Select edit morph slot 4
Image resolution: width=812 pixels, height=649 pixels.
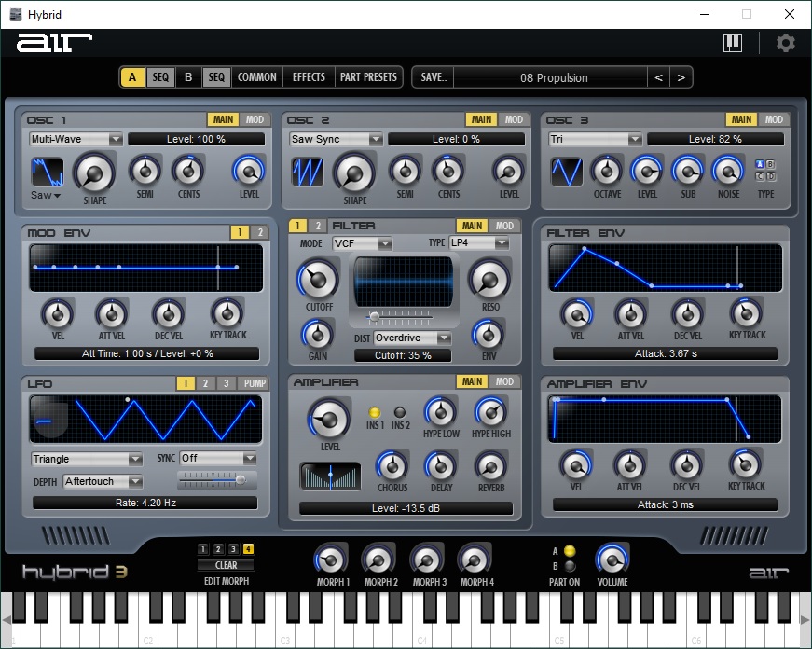click(x=249, y=549)
